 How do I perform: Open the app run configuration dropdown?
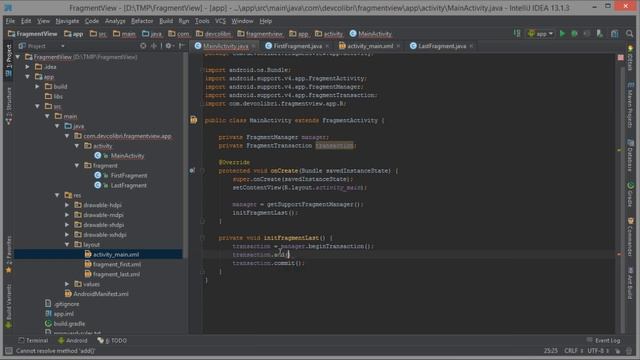coord(541,33)
